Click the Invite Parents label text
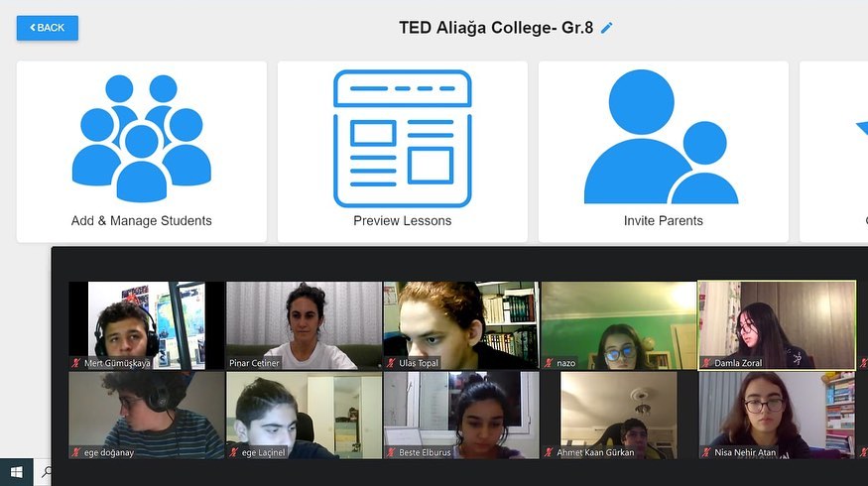Screen dimensions: 868x486 click(x=664, y=221)
